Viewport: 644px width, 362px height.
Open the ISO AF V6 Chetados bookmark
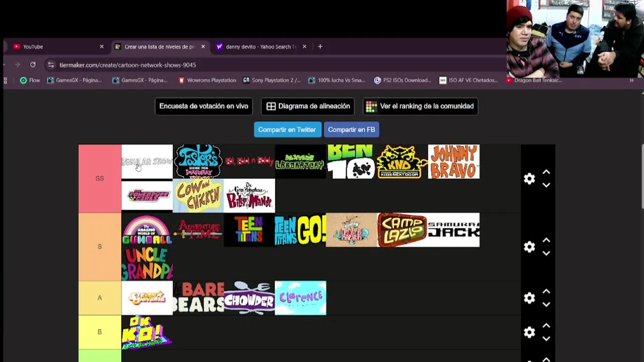(468, 80)
